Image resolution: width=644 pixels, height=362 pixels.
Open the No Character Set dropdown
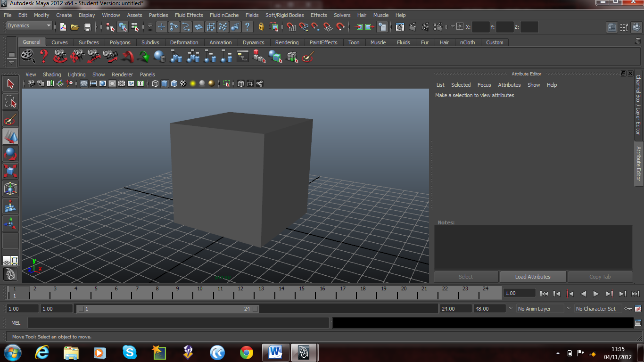point(595,308)
